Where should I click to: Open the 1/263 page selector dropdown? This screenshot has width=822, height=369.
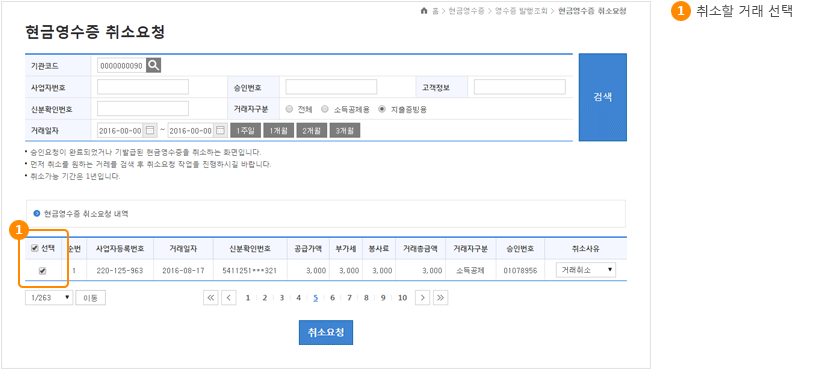[49, 298]
